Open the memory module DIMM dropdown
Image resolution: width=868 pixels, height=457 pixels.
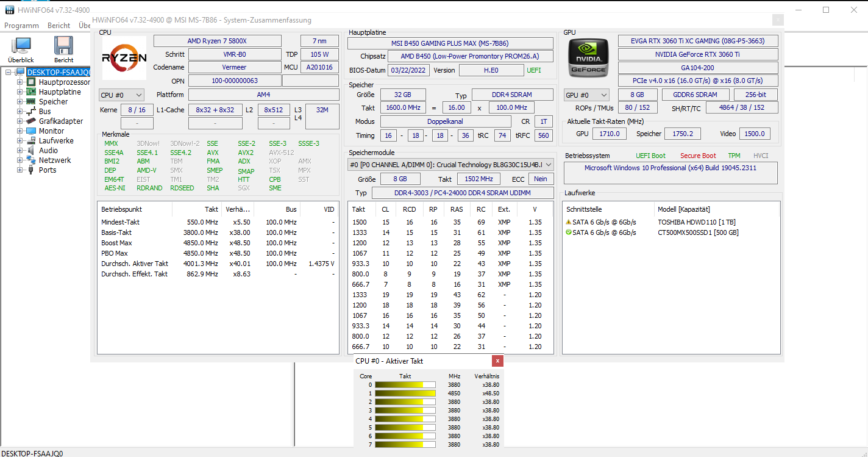[450, 165]
